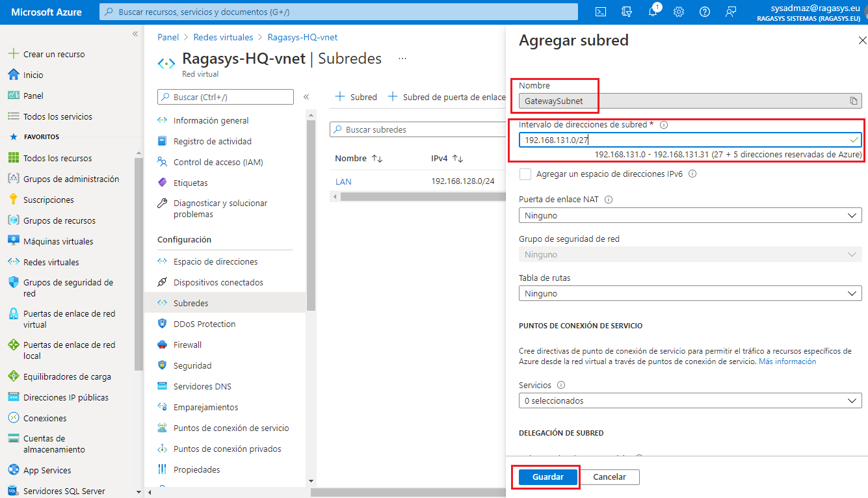Open Dispositivos conectados menu item
The width and height of the screenshot is (868, 498).
point(218,282)
